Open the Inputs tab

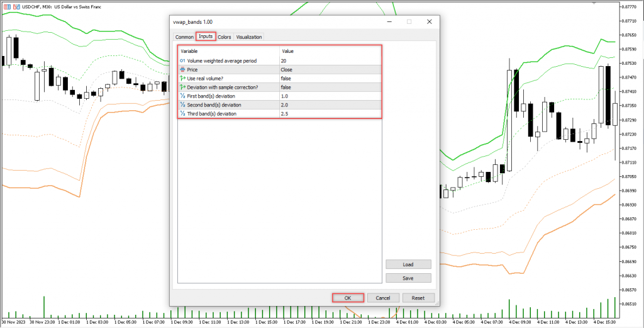pos(206,37)
